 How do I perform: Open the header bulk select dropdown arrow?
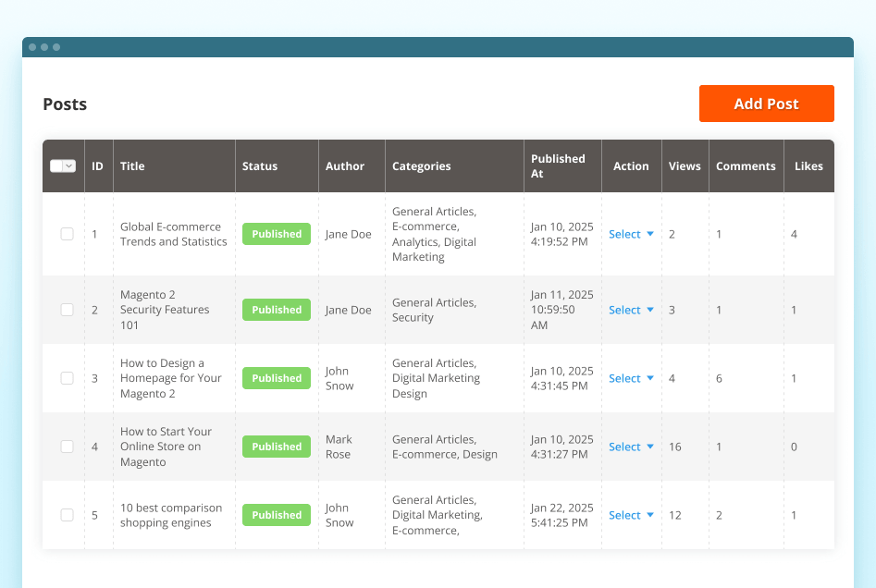[69, 166]
